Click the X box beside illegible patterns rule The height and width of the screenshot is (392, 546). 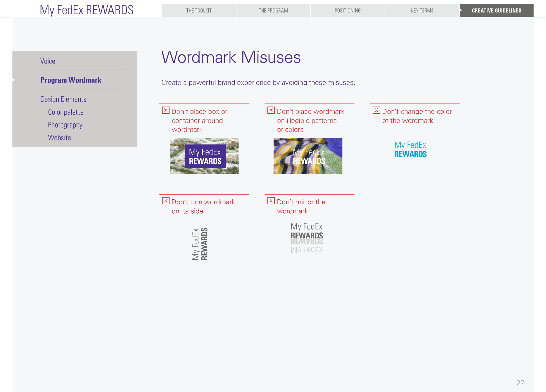(x=271, y=110)
